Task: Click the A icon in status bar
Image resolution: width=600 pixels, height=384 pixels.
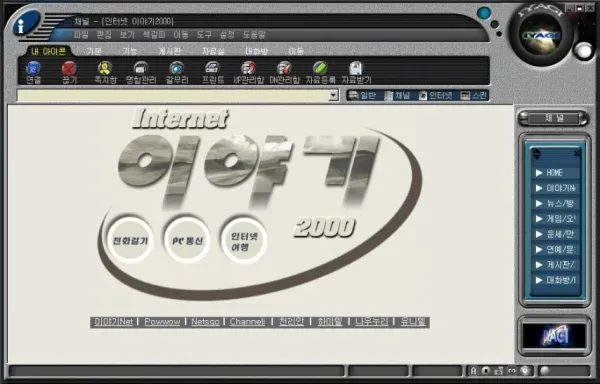Action: (474, 371)
